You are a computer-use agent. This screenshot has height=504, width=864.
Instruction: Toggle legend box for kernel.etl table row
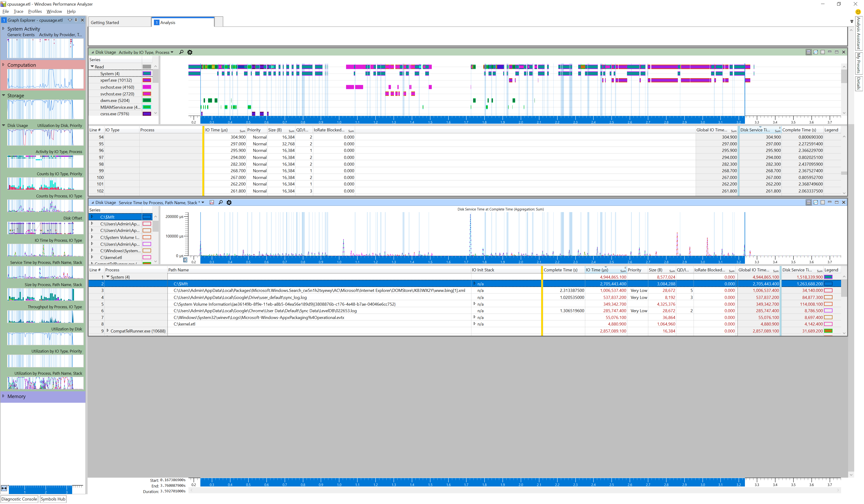coord(828,324)
